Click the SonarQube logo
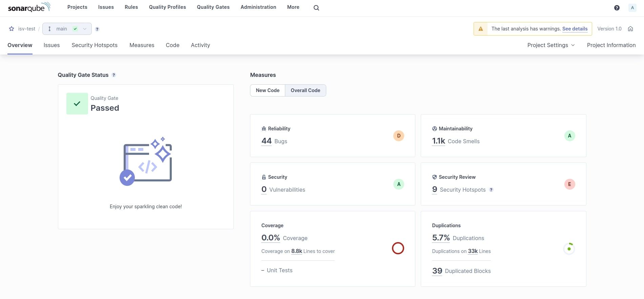This screenshot has height=299, width=644. point(29,7)
